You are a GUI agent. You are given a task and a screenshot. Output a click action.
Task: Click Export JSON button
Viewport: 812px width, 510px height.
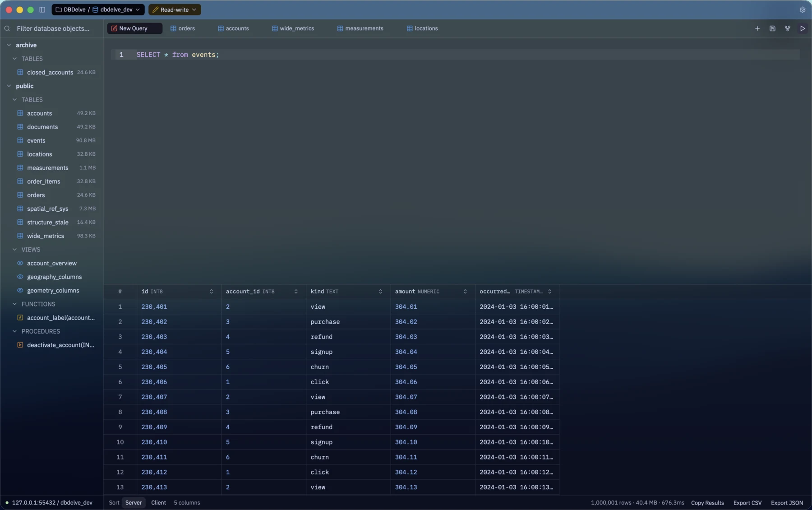pos(787,503)
